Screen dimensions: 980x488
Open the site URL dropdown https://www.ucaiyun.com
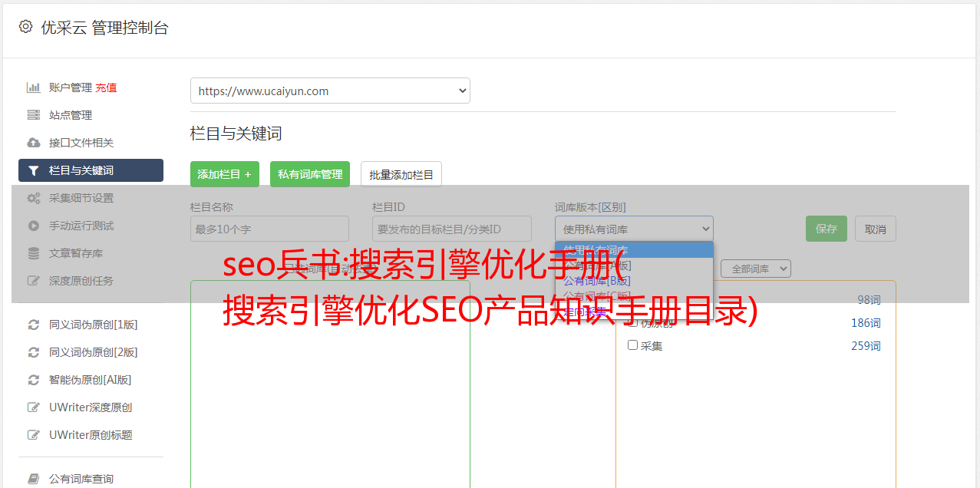pyautogui.click(x=330, y=91)
